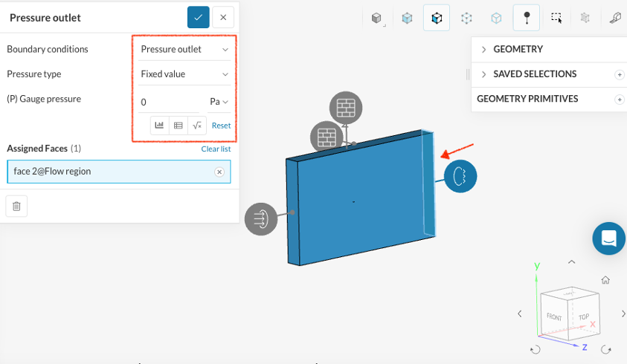The width and height of the screenshot is (627, 364).
Task: Click the Gauge pressure value field
Action: click(169, 102)
